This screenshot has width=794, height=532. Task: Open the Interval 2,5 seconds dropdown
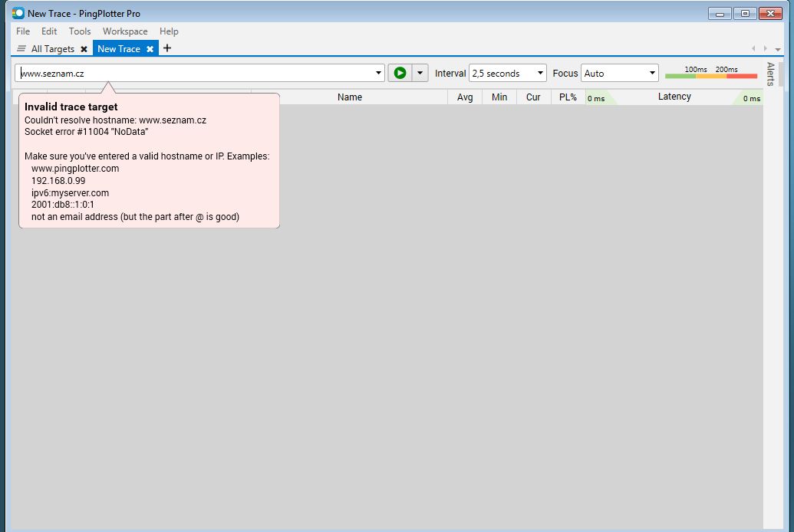(507, 73)
